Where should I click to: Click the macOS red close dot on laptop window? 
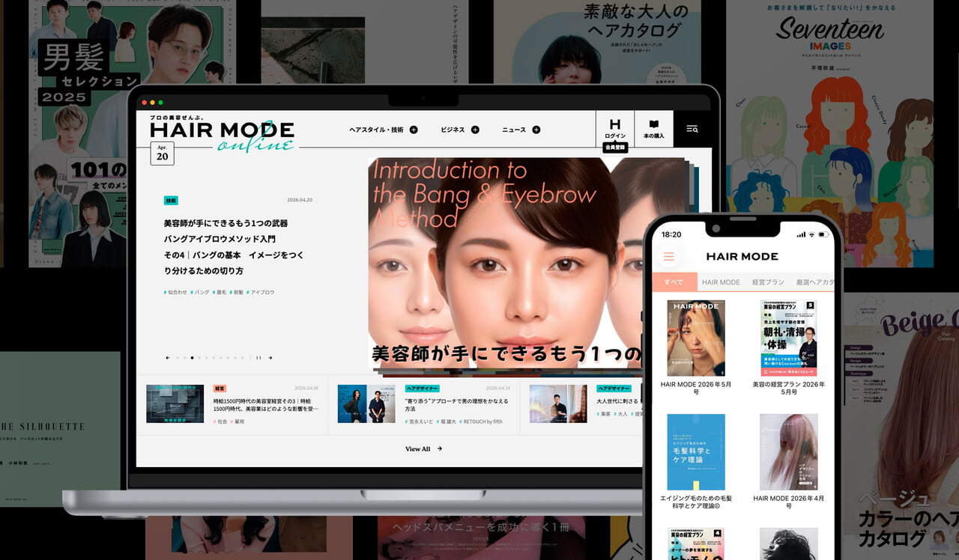point(143,102)
